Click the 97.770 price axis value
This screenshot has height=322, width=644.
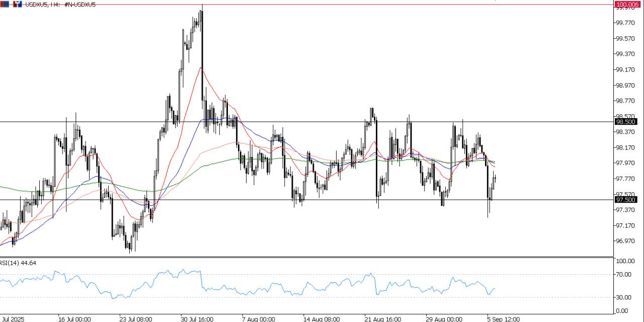click(625, 179)
